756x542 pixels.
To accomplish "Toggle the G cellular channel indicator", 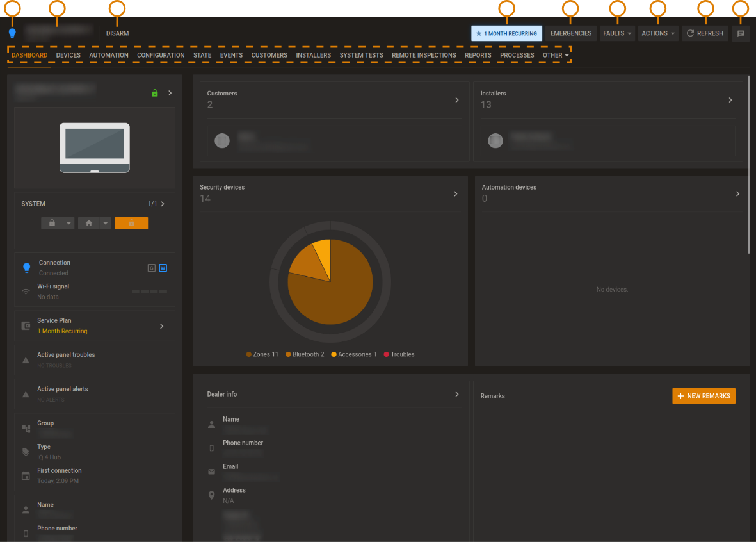I will [153, 268].
